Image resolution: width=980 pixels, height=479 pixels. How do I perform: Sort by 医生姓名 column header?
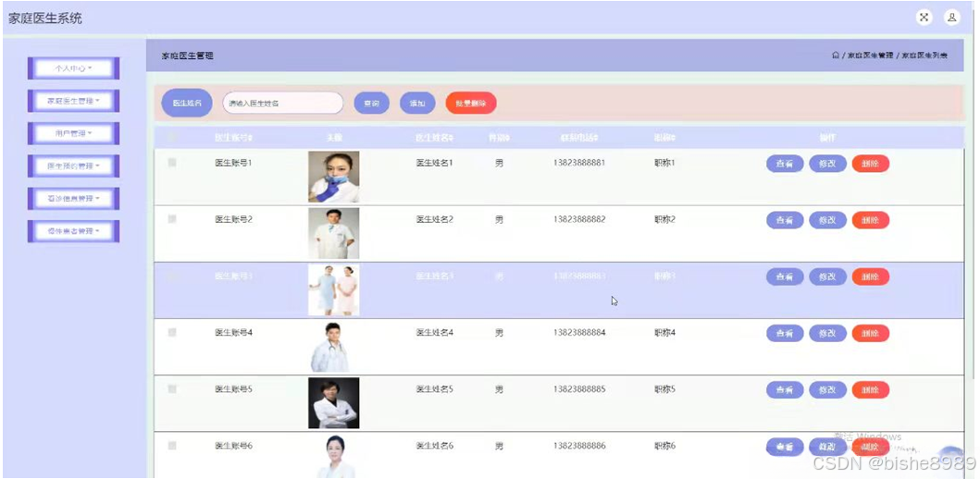click(434, 138)
